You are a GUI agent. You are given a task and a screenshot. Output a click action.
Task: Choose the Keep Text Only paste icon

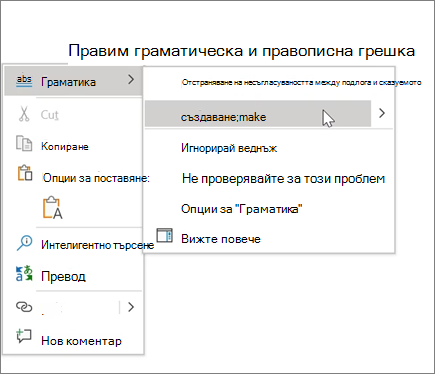point(53,208)
